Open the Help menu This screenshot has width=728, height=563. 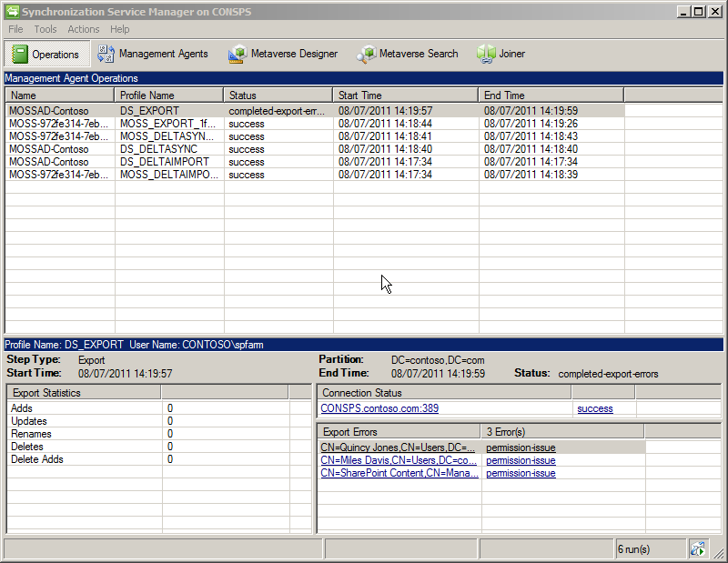tap(120, 29)
